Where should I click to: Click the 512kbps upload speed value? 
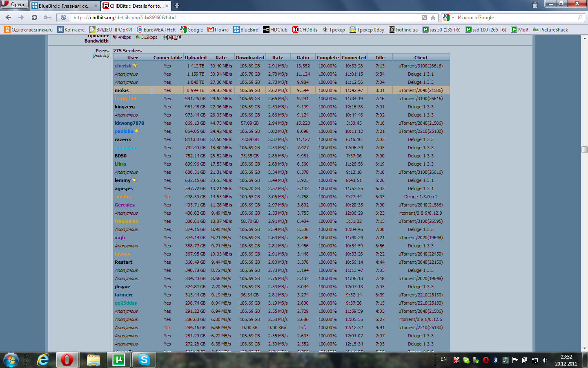pos(149,37)
